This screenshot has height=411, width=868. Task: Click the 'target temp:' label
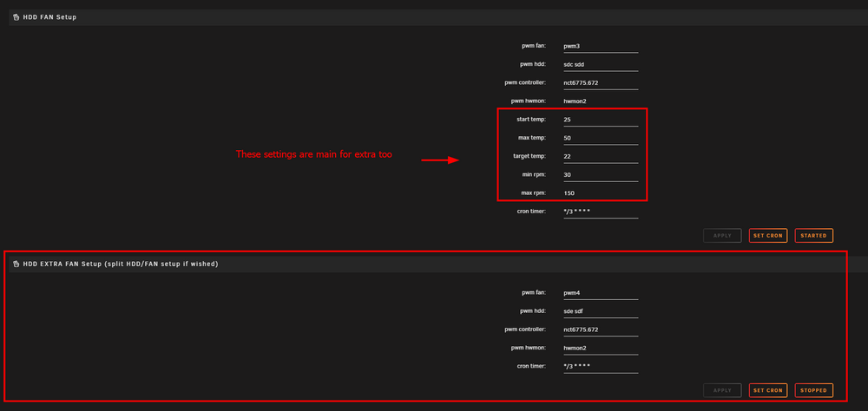529,156
